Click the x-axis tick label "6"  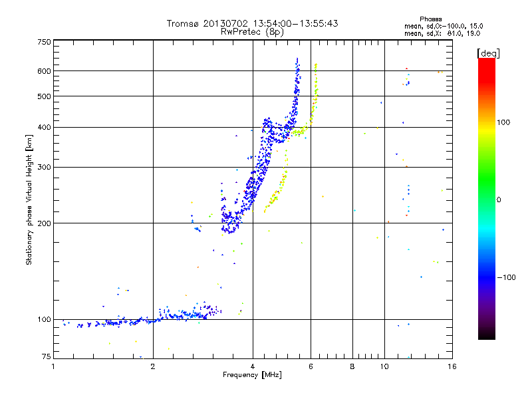[311, 366]
